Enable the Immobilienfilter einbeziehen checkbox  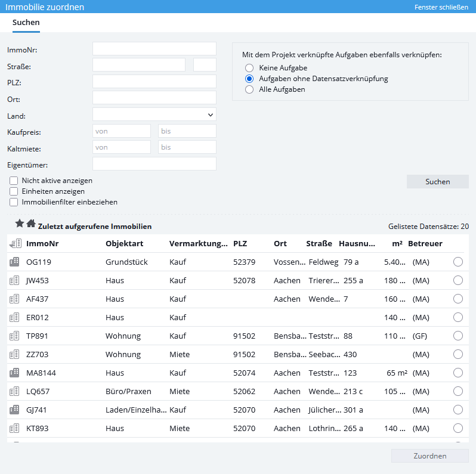pyautogui.click(x=14, y=202)
